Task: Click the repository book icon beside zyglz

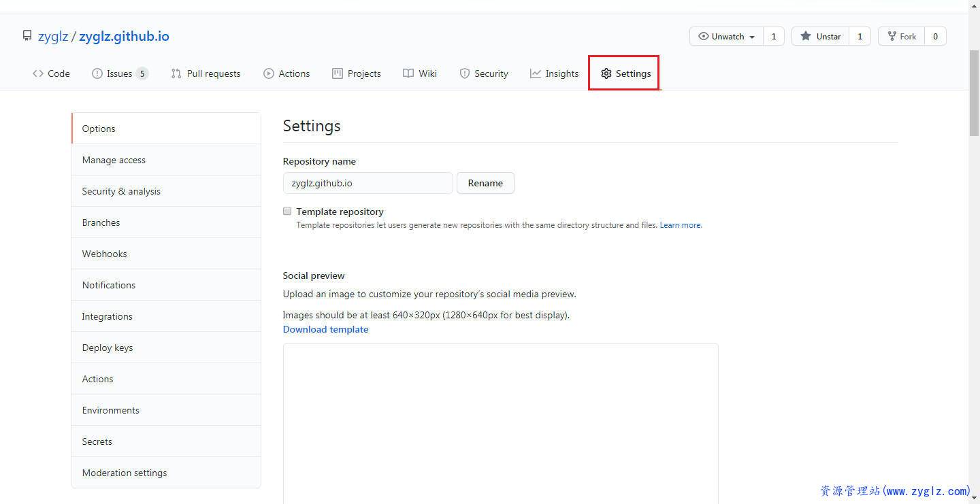Action: point(27,35)
